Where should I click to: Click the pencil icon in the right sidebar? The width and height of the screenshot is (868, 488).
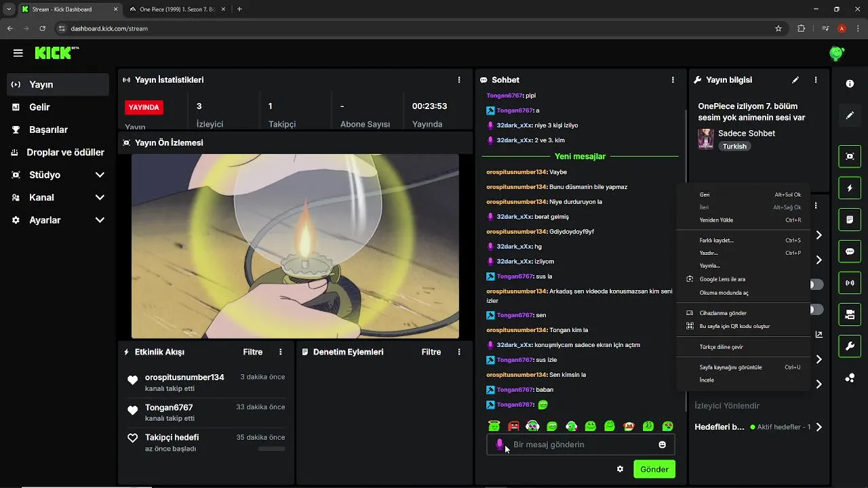click(850, 116)
